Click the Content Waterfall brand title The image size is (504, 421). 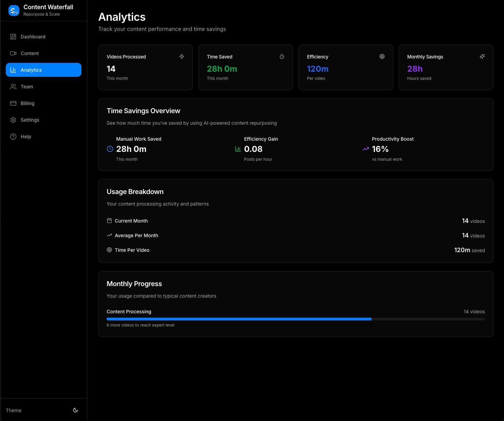[48, 7]
